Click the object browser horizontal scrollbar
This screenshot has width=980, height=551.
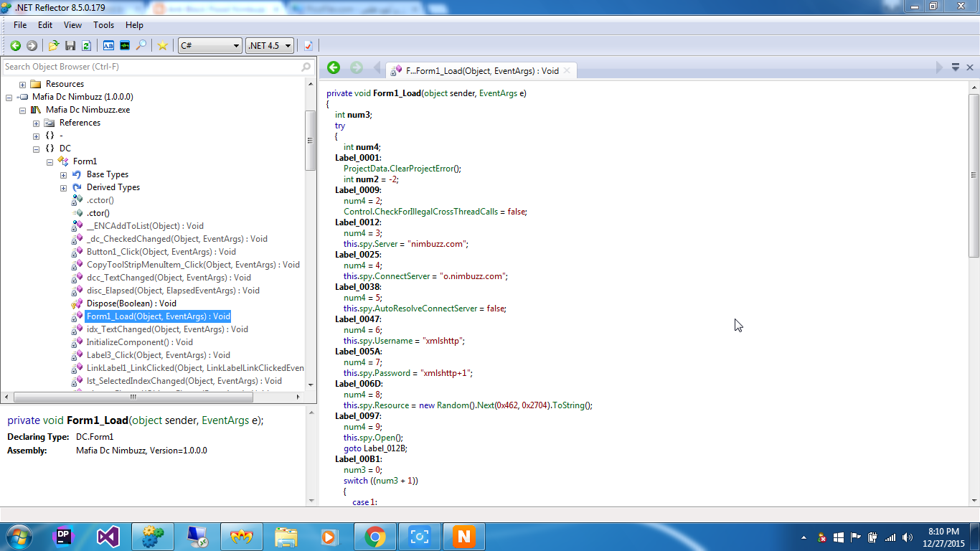coord(133,397)
